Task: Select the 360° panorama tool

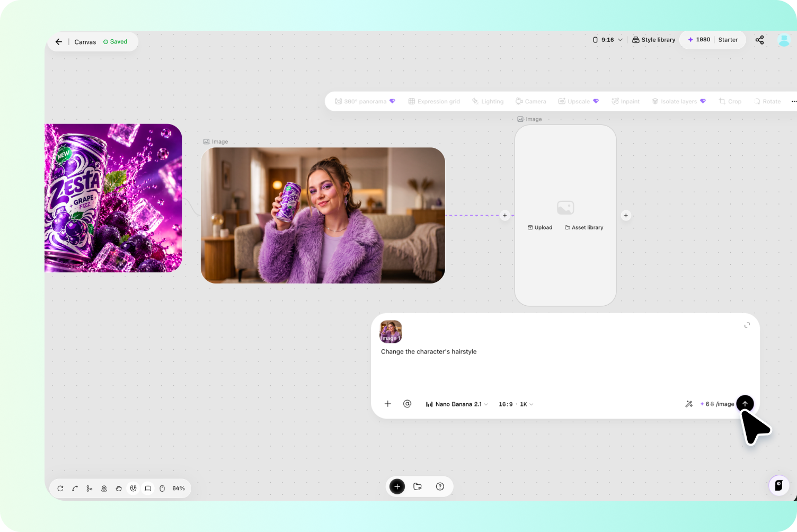Action: coord(365,101)
